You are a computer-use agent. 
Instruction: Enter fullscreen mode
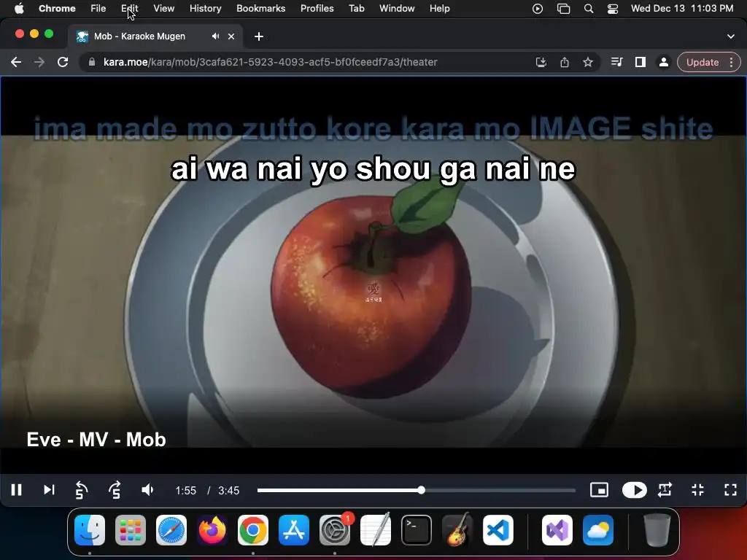pos(730,490)
